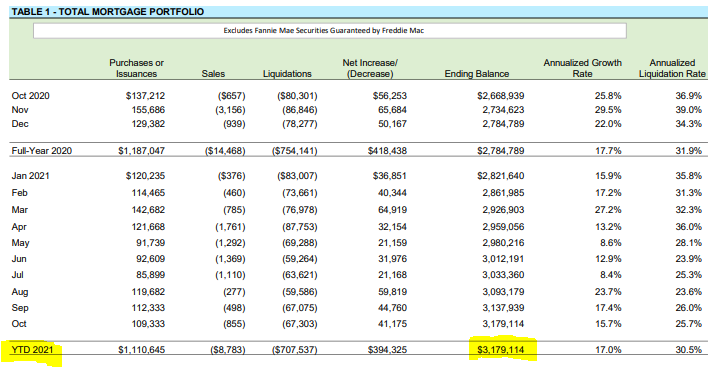Select the Net Increase/(Decrease) header

coord(370,68)
